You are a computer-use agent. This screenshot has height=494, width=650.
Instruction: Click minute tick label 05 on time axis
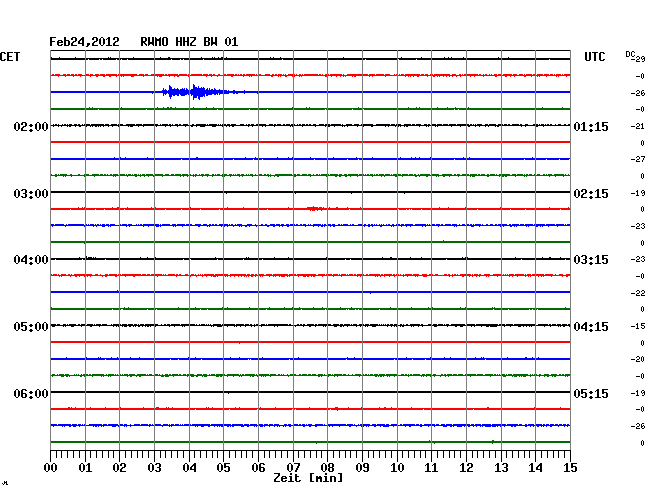pyautogui.click(x=223, y=468)
